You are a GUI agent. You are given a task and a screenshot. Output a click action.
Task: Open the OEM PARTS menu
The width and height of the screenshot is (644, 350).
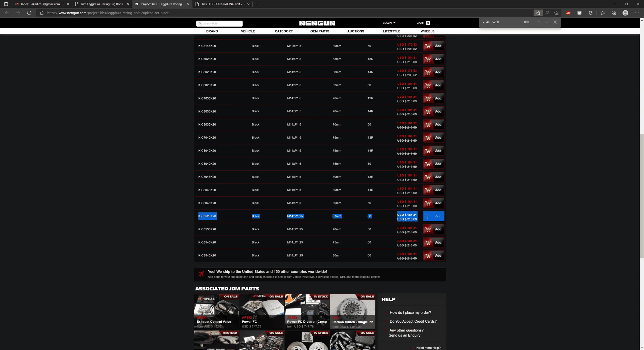tap(320, 31)
